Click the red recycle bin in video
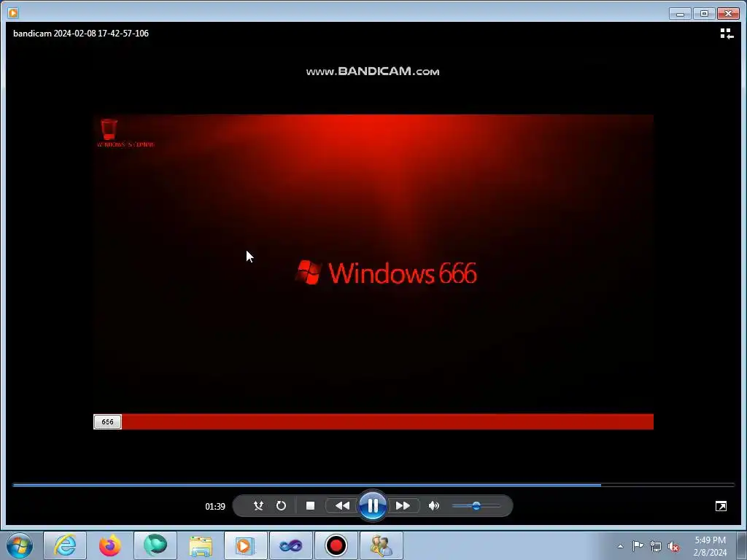This screenshot has height=560, width=747. click(109, 129)
